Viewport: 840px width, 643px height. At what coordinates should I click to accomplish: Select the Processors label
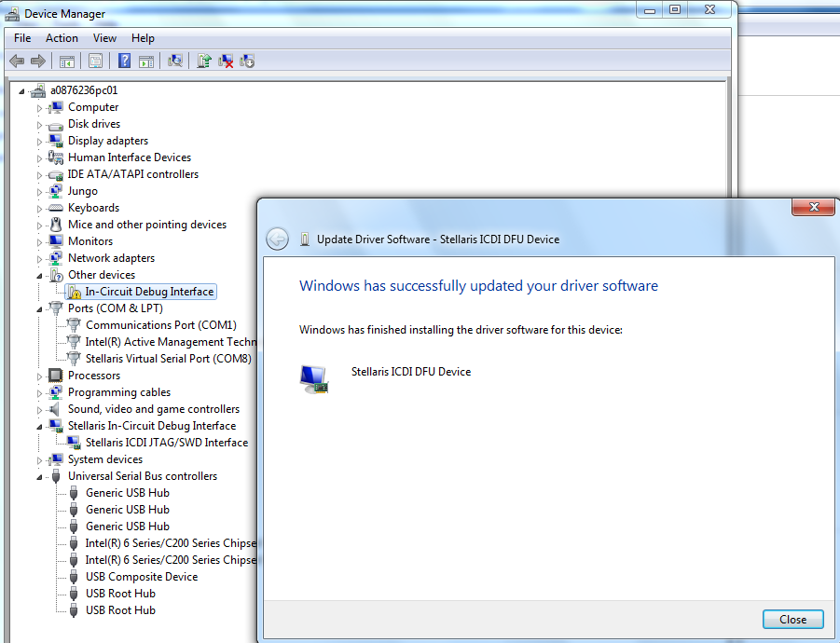tap(94, 376)
